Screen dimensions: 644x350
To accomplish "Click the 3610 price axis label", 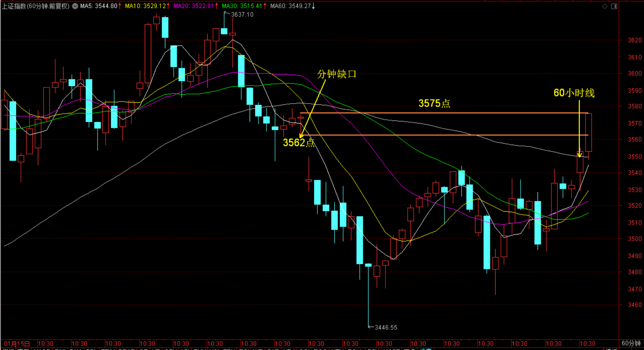I will pyautogui.click(x=635, y=57).
